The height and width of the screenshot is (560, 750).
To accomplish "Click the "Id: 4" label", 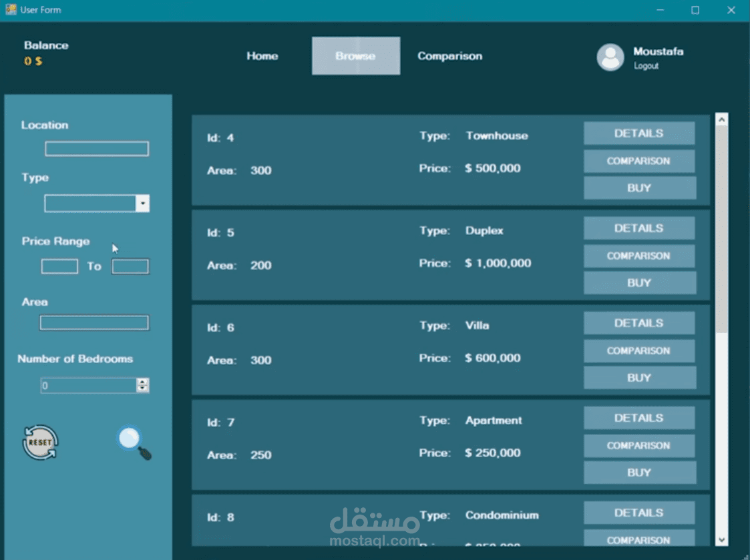I will 220,137.
